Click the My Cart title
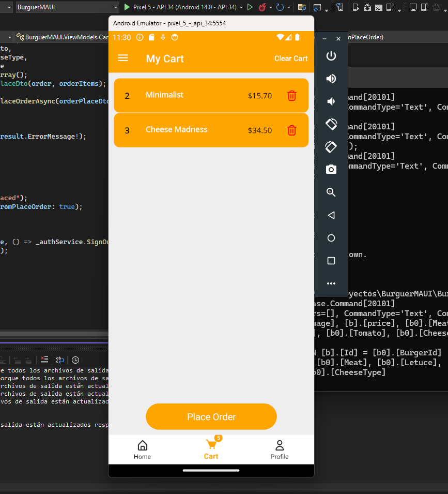Viewport: 448px width, 494px height. coord(165,58)
